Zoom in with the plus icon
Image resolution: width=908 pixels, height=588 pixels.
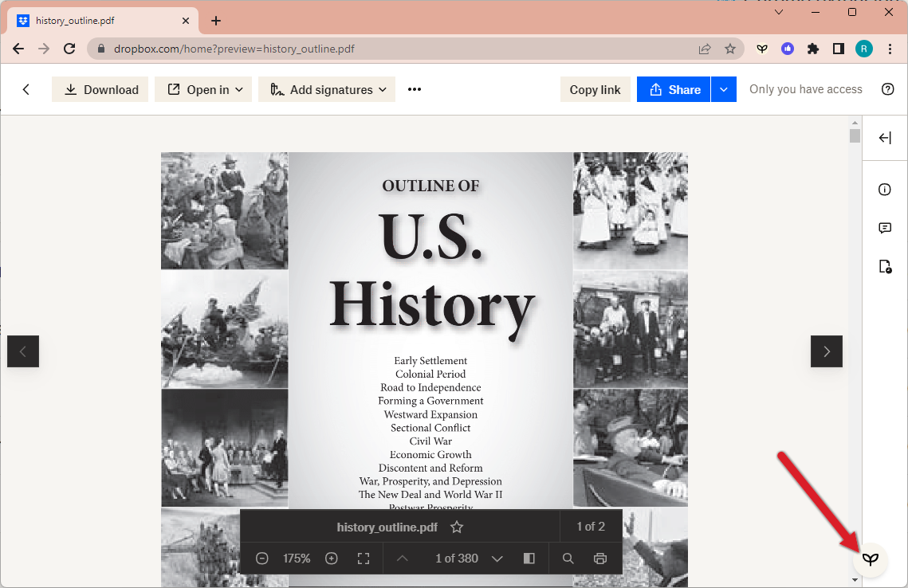click(332, 559)
